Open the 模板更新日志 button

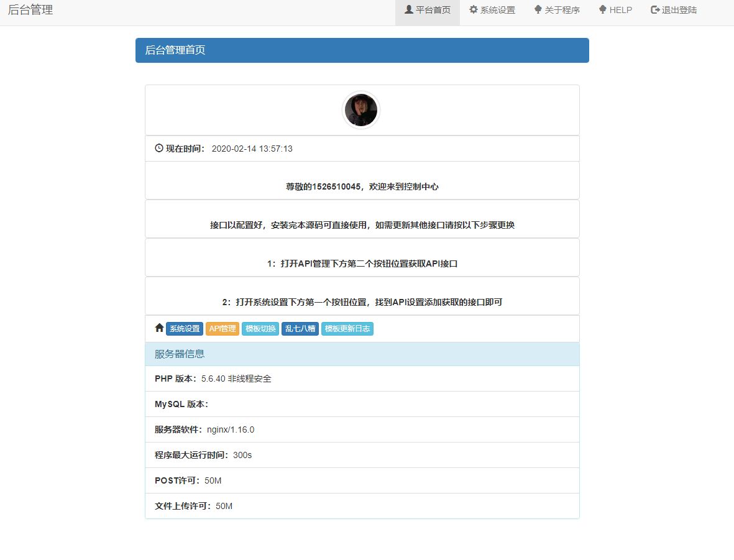[x=347, y=329]
